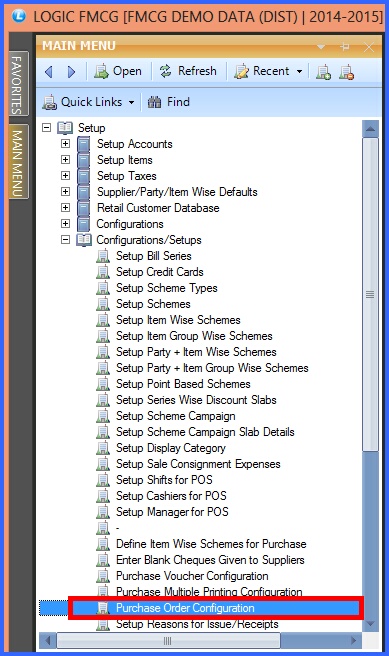
Task: Click the Purchase Order Configuration icon
Action: 103,608
